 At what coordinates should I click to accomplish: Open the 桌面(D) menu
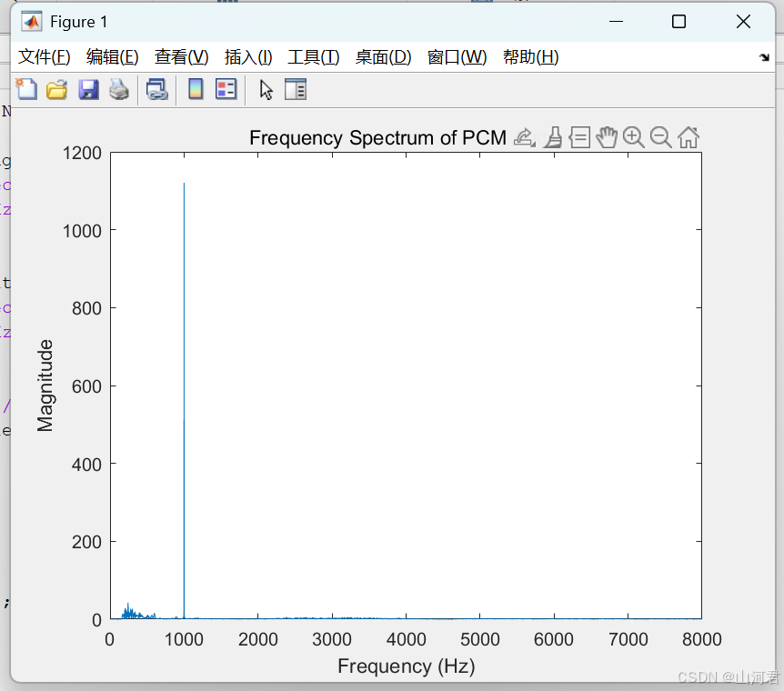(384, 57)
